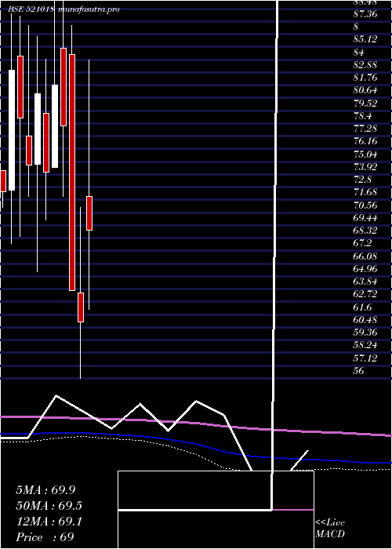This screenshot has height=549, width=392.
Task: Click the 77.28 price axis label
Action: (x=365, y=129)
